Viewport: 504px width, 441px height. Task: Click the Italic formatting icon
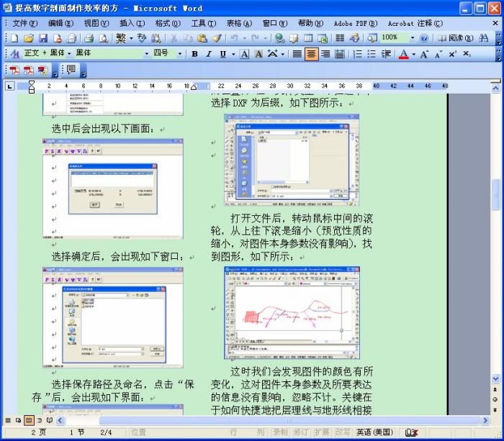[x=209, y=54]
